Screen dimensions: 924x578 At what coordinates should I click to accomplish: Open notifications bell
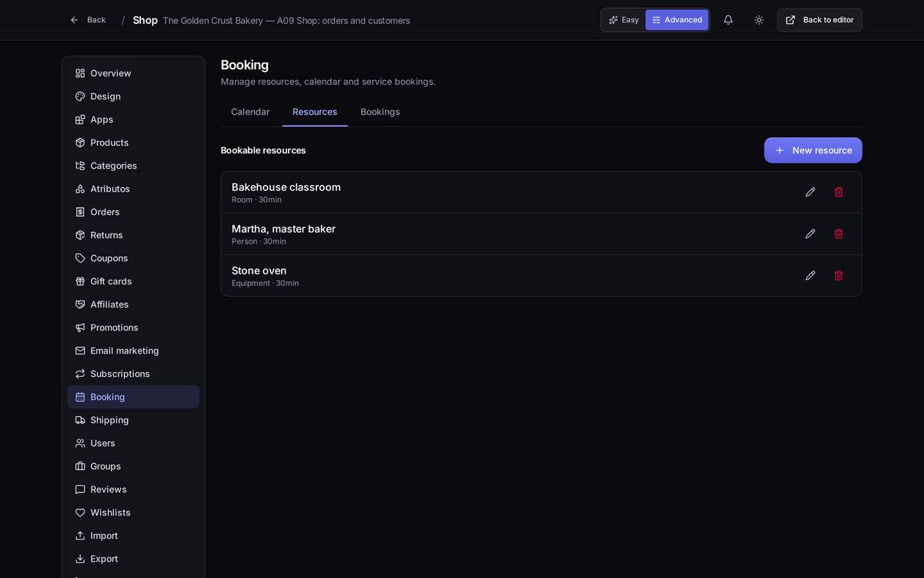pos(728,20)
